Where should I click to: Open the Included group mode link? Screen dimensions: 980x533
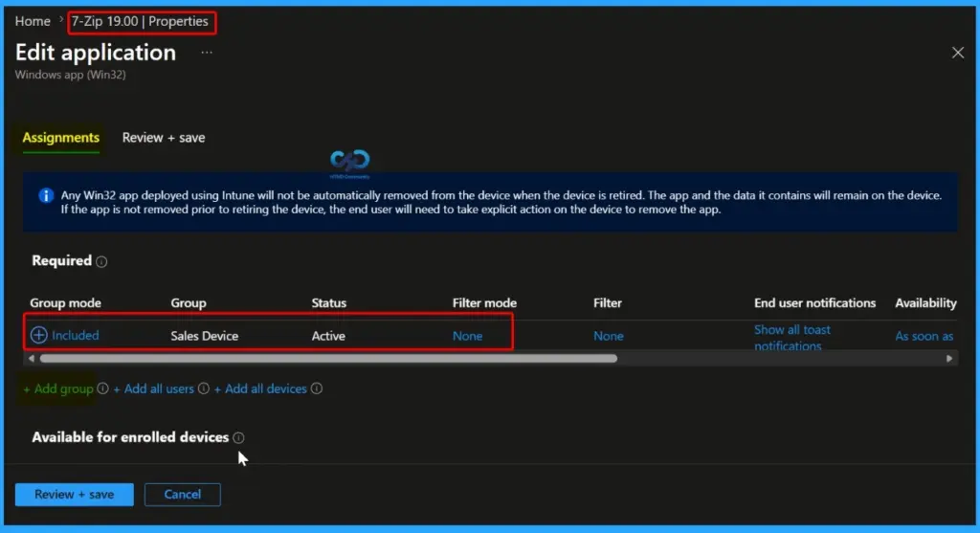click(x=75, y=336)
